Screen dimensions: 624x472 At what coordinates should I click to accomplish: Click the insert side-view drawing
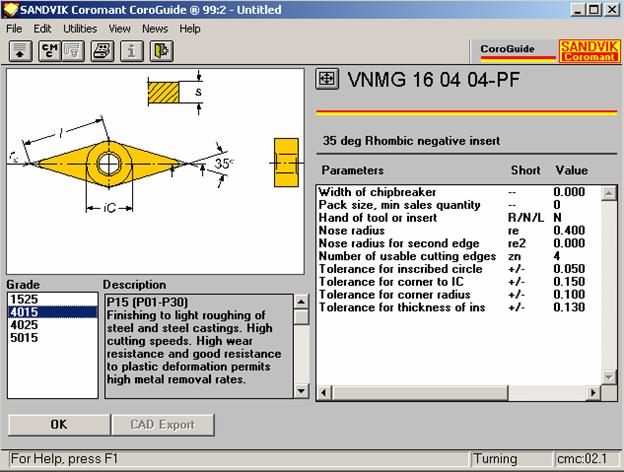[286, 162]
